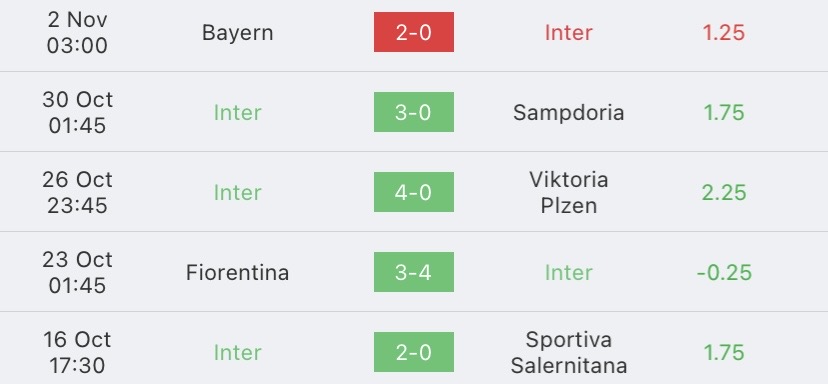828x384 pixels.
Task: Click the -0.25 handicap value
Action: [723, 273]
